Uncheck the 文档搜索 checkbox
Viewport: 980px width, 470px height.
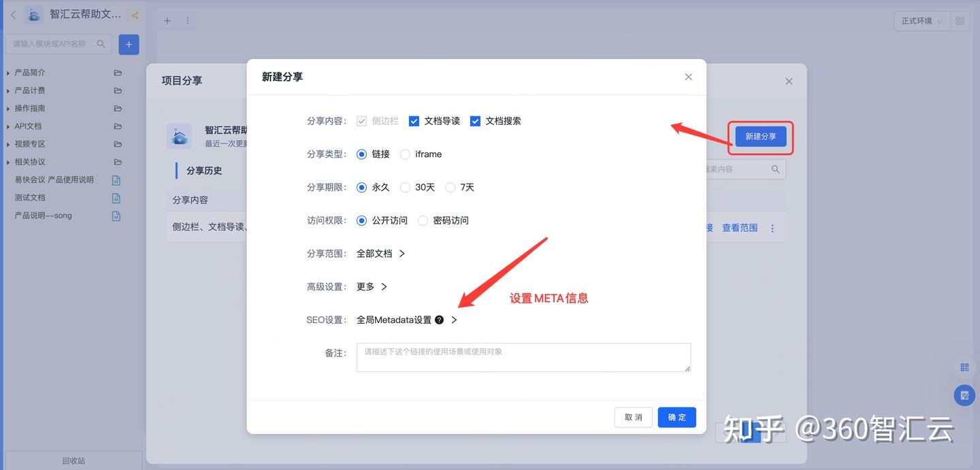475,121
